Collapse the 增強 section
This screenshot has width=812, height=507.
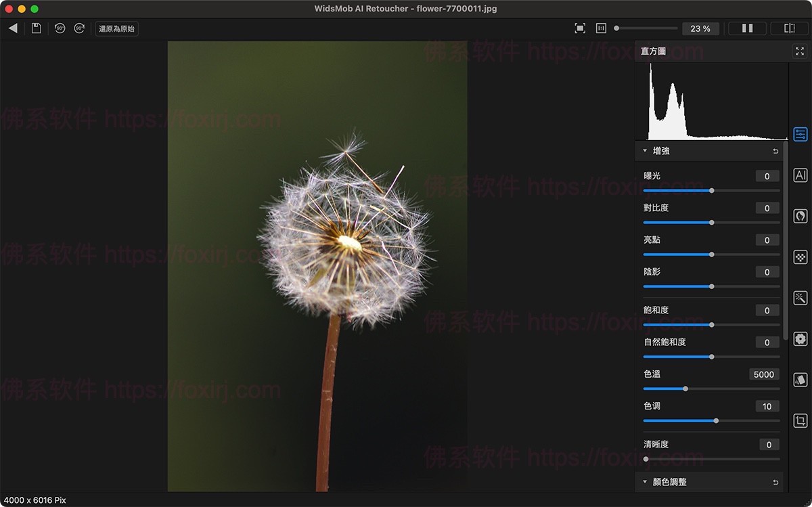645,151
